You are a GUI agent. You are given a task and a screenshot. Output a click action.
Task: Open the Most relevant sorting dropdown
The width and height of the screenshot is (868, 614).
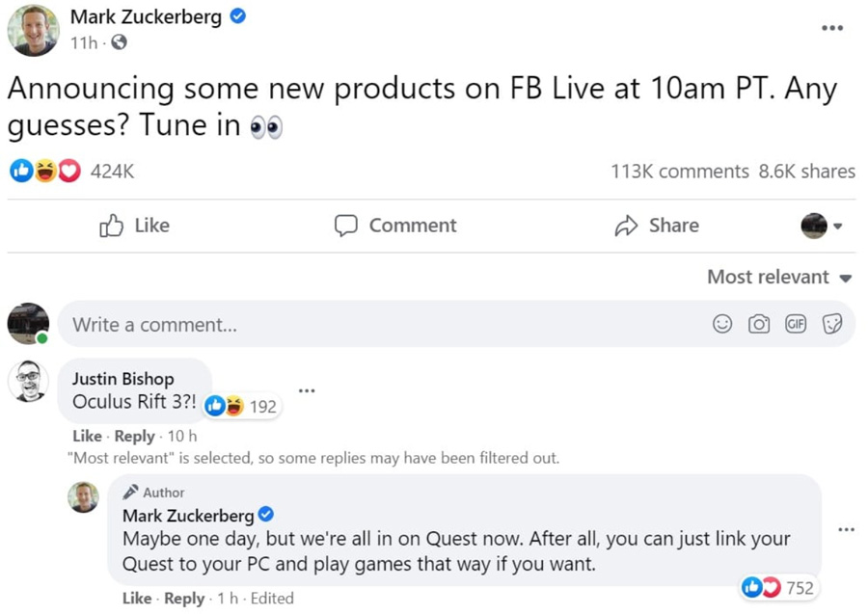point(778,277)
